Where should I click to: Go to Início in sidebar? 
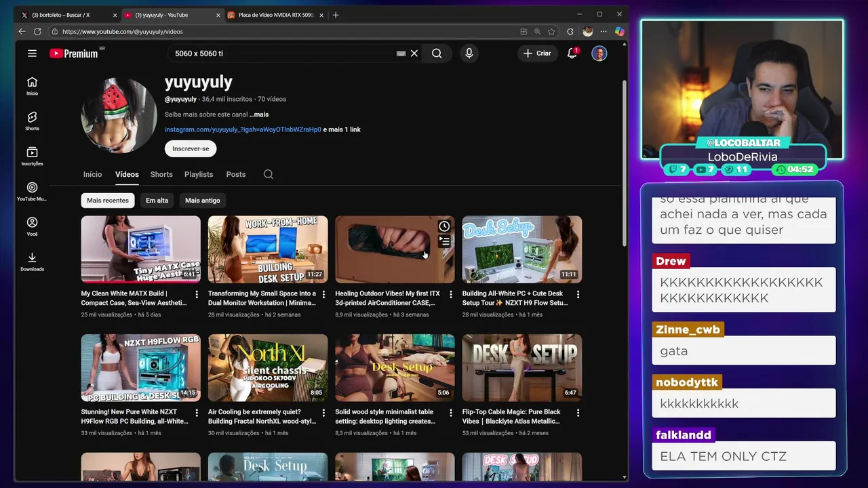pyautogui.click(x=32, y=86)
